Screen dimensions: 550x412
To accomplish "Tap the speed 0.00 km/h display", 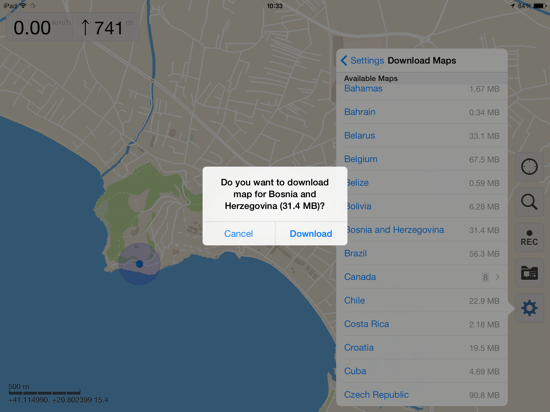I will (x=40, y=28).
